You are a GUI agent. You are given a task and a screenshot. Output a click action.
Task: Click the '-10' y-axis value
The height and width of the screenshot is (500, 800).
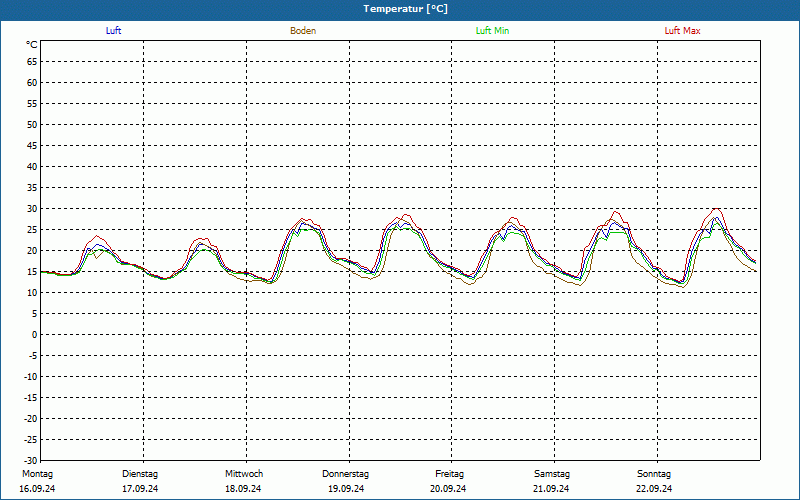[31, 377]
